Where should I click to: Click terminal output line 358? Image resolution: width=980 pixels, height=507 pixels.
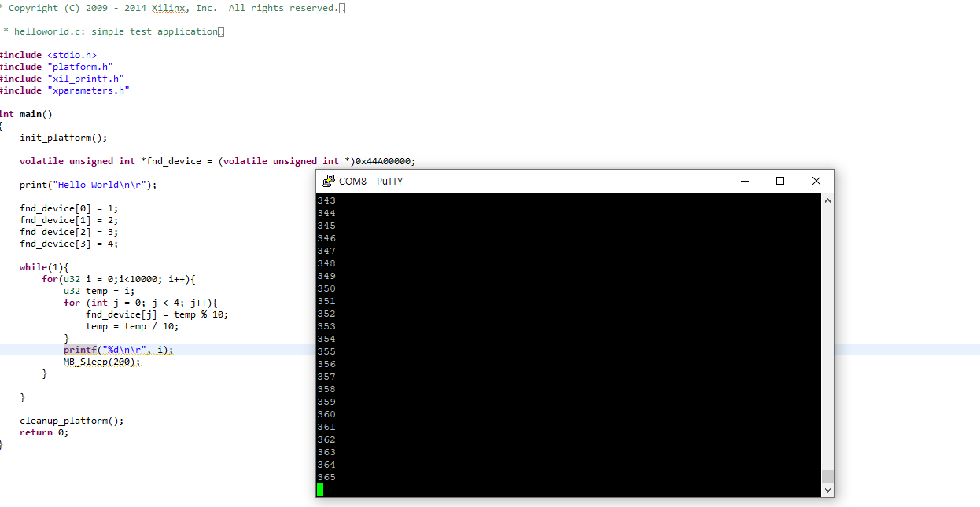(x=326, y=389)
